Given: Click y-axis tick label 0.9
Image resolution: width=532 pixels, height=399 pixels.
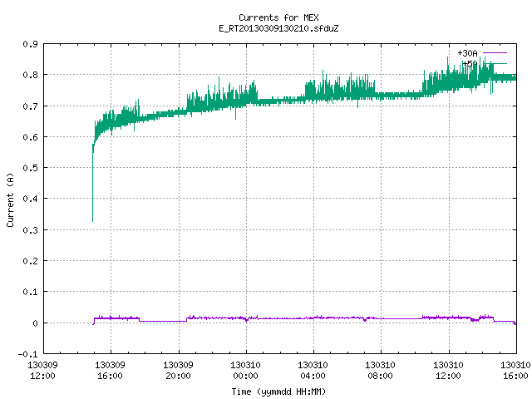Looking at the screenshot, I should [30, 44].
